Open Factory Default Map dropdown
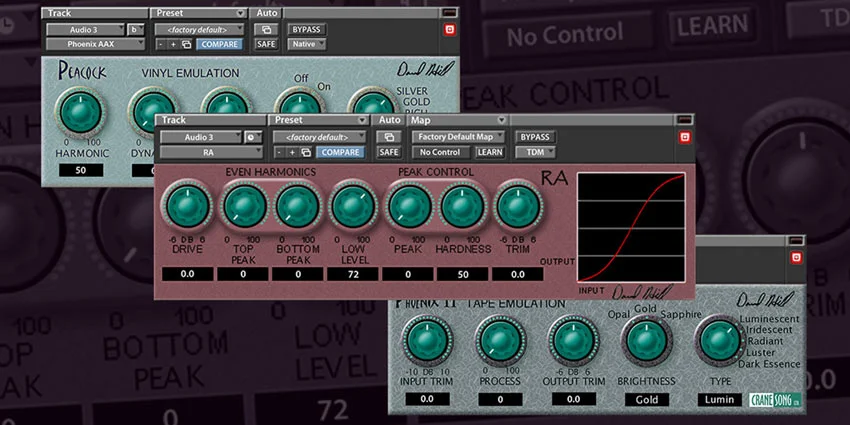This screenshot has height=425, width=850. (x=458, y=137)
